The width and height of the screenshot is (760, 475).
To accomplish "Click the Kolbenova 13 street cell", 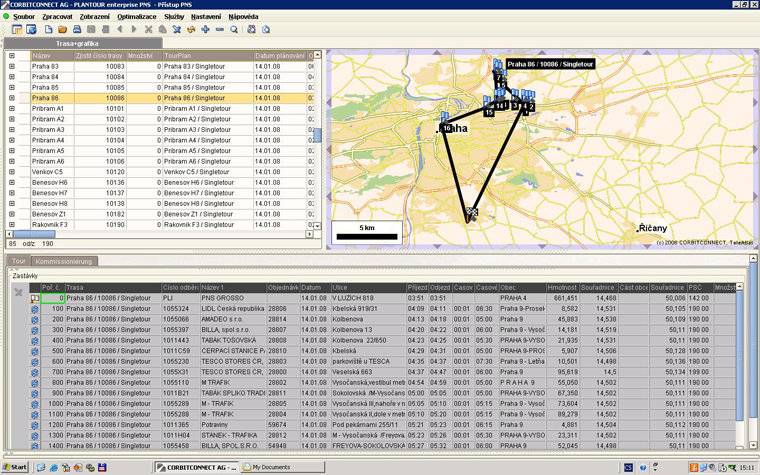I will [x=368, y=330].
